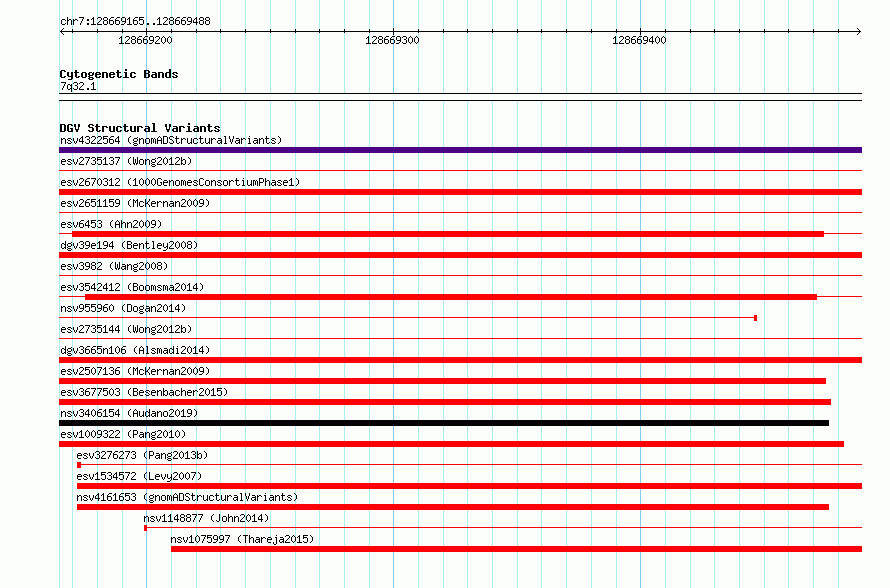Image resolution: width=890 pixels, height=588 pixels.
Task: Click the dgv3665n106 Alsmadi2014 red bar
Action: (460, 360)
